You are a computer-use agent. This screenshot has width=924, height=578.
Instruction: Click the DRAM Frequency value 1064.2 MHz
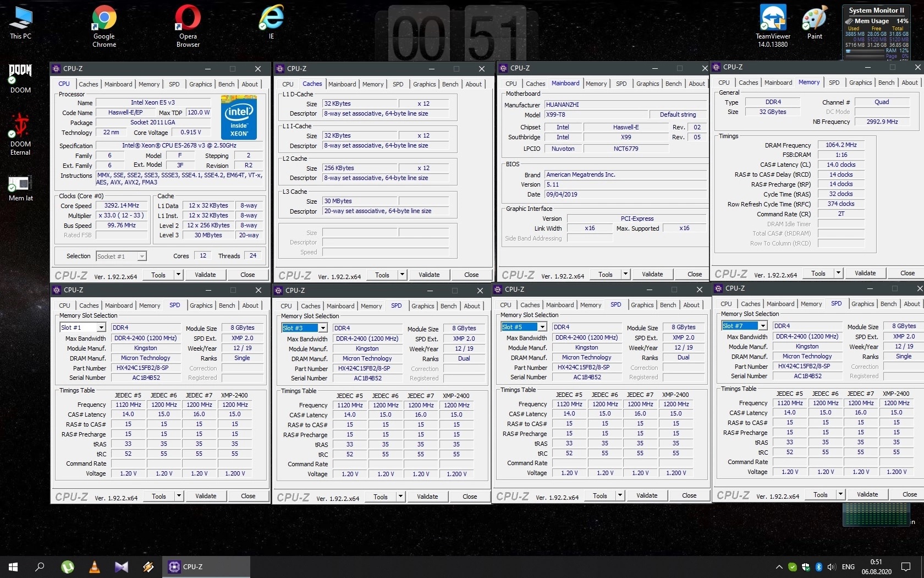[841, 145]
